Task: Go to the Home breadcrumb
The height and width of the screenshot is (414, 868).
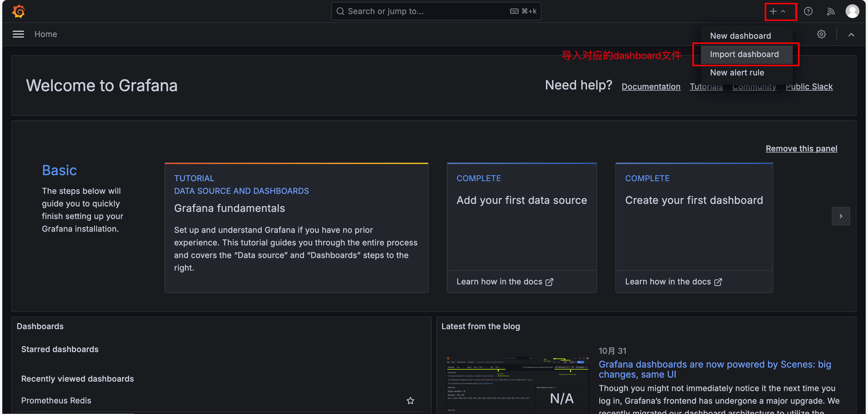Action: click(45, 34)
